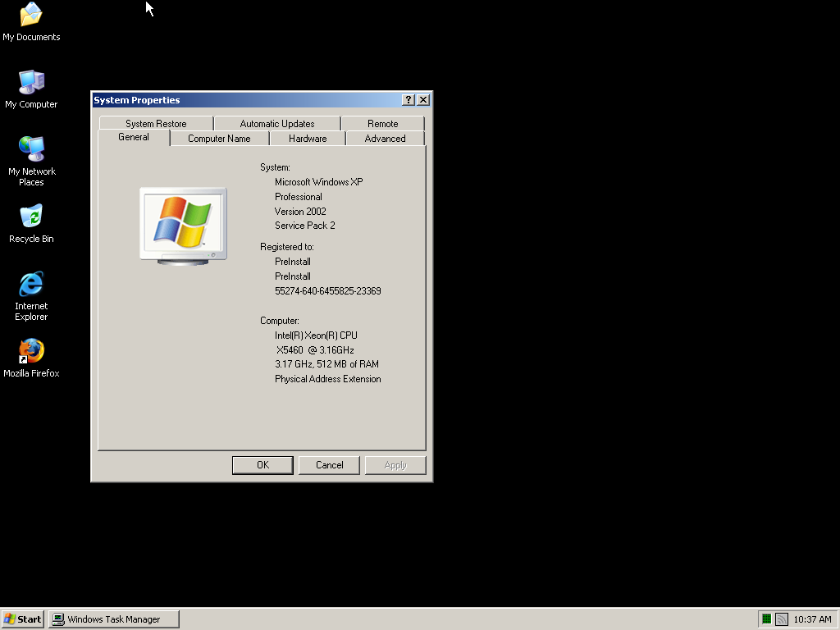Go to the Remote tab
Viewport: 840px width, 630px height.
coord(382,124)
